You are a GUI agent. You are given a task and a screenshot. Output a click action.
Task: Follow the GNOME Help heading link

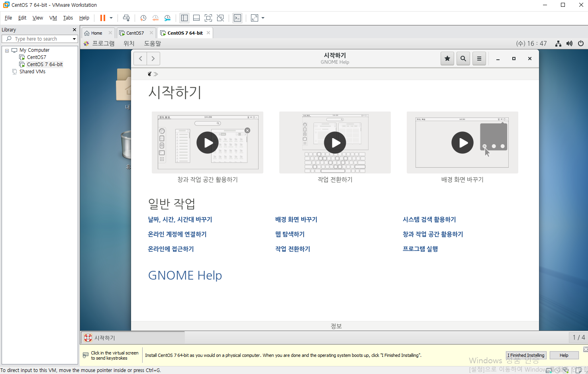click(x=185, y=276)
